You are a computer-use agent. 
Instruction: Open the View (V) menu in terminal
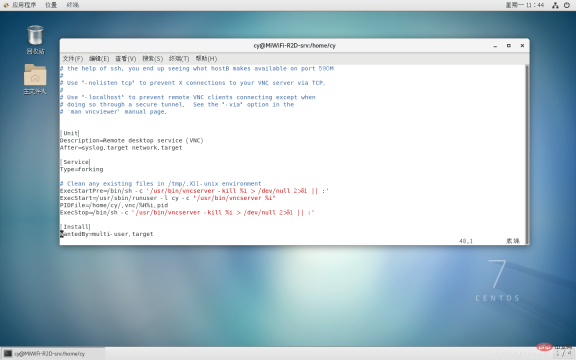[x=126, y=58]
